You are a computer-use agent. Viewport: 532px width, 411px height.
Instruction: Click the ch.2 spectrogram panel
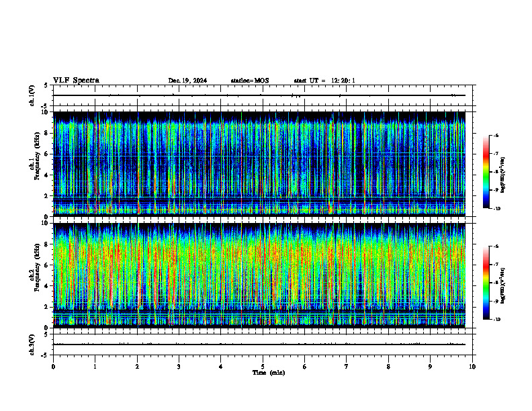click(259, 275)
